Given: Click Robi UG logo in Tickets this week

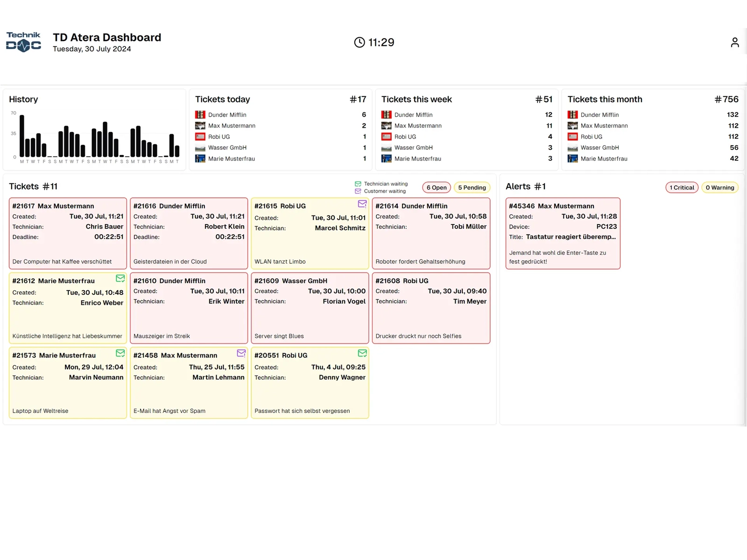Looking at the screenshot, I should click(x=386, y=137).
